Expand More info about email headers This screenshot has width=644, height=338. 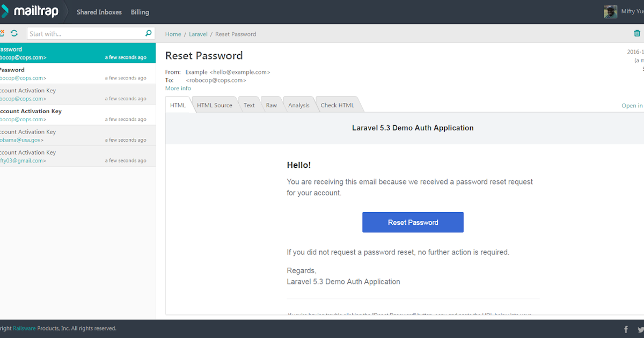click(178, 88)
